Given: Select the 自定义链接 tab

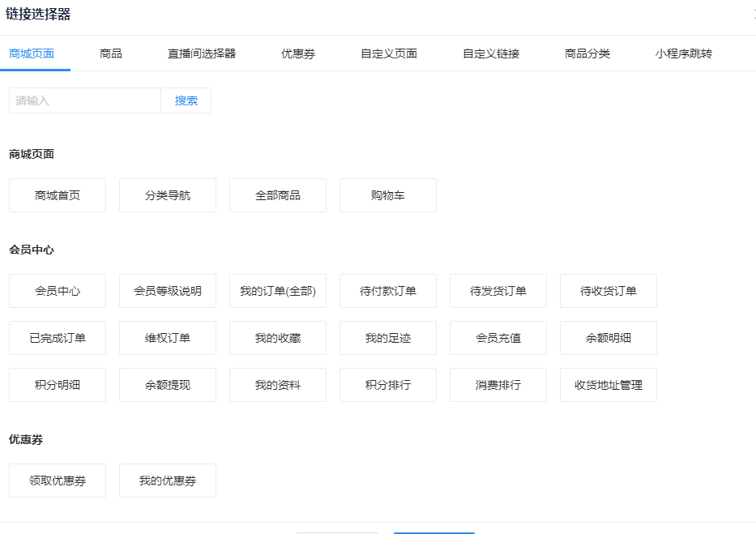Looking at the screenshot, I should tap(491, 53).
